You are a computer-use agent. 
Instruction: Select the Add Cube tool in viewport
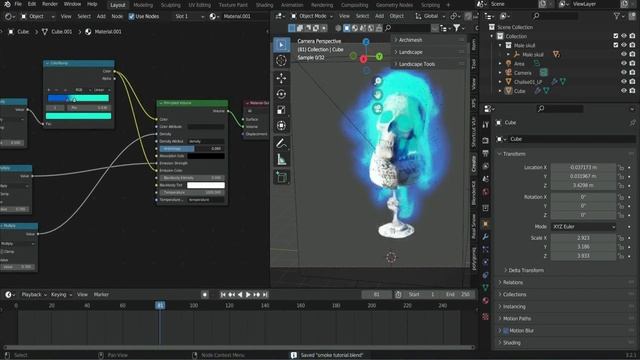click(281, 177)
